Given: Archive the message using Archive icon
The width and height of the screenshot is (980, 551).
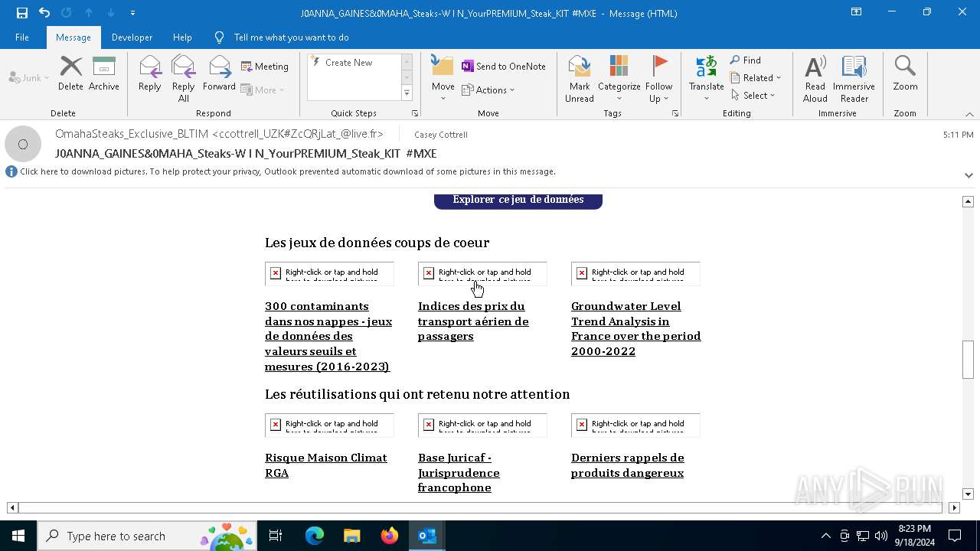Looking at the screenshot, I should 104,74.
